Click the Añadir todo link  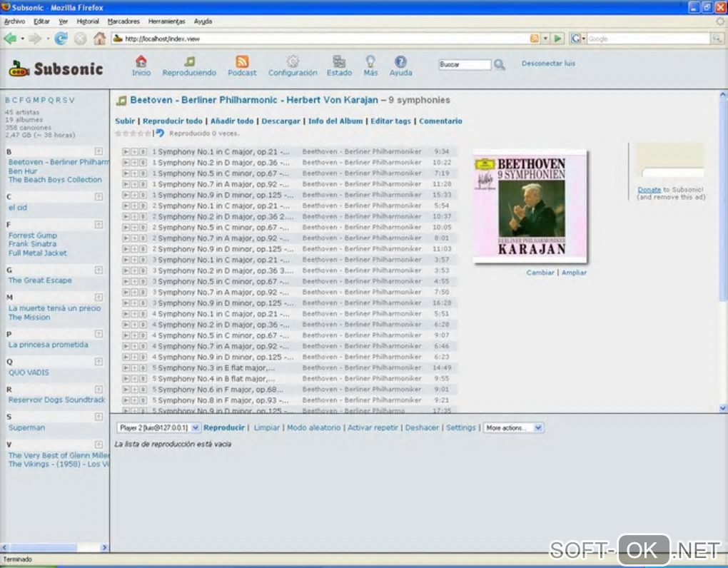tap(232, 121)
